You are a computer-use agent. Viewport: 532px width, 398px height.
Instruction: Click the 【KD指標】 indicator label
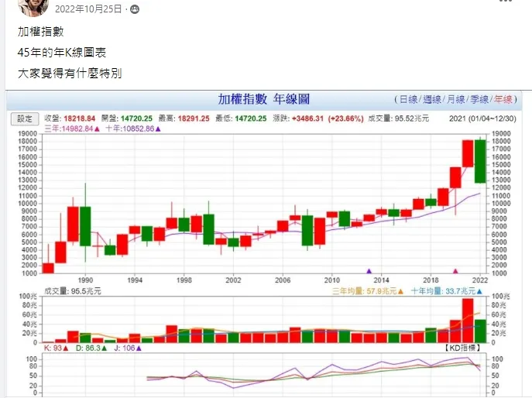click(462, 348)
